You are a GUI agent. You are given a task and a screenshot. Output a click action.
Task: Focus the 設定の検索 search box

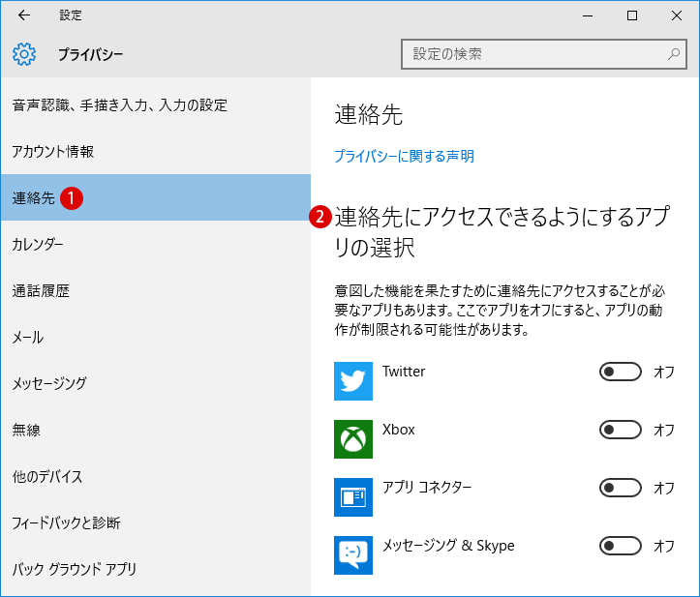tap(544, 54)
